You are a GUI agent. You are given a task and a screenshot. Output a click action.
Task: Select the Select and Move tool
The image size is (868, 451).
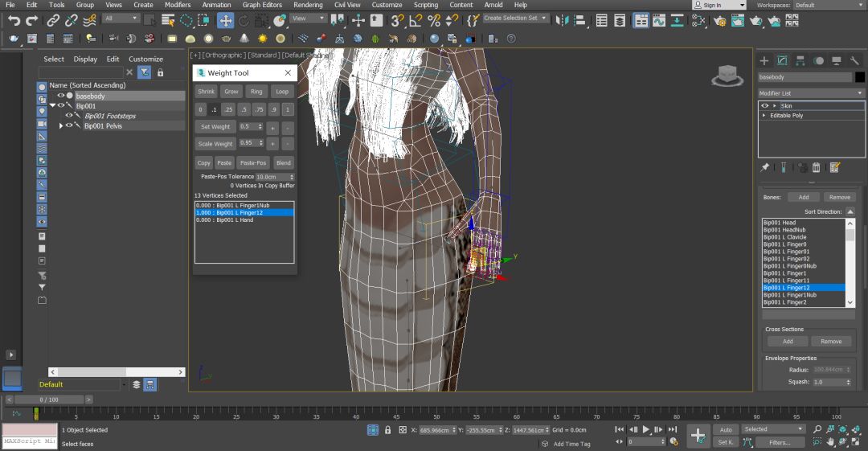point(226,20)
